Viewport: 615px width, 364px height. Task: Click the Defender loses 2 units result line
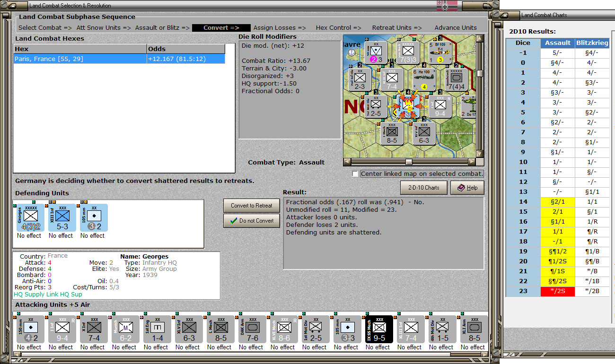322,225
